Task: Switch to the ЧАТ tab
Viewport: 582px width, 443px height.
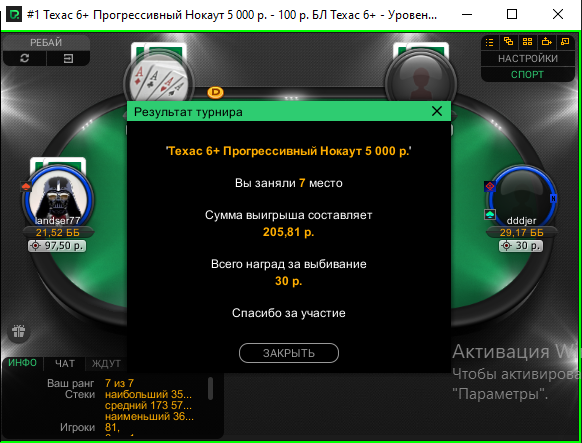Action: [x=65, y=364]
